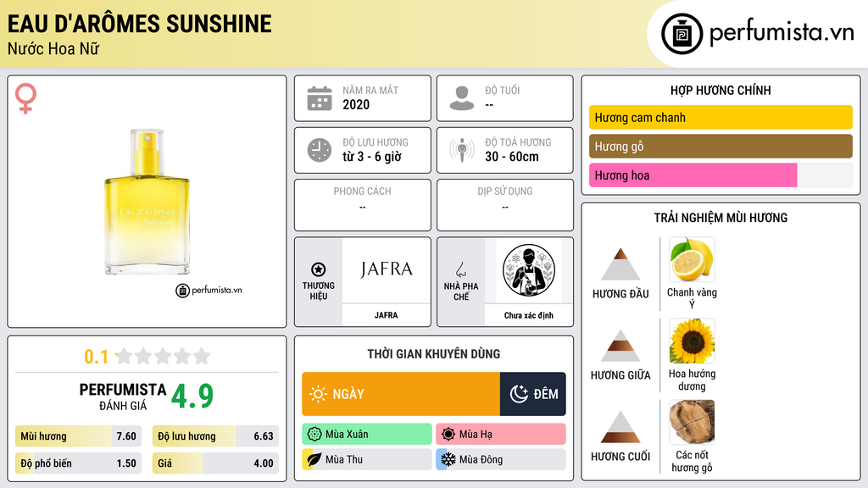Click the perfumista.vn site name in header
Viewport: 868px width, 488px height.
782,33
